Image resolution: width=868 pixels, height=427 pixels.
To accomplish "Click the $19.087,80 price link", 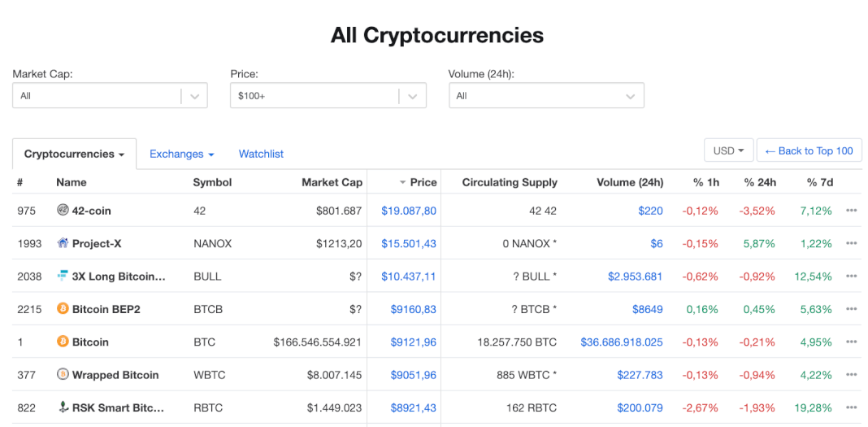I will click(x=409, y=211).
